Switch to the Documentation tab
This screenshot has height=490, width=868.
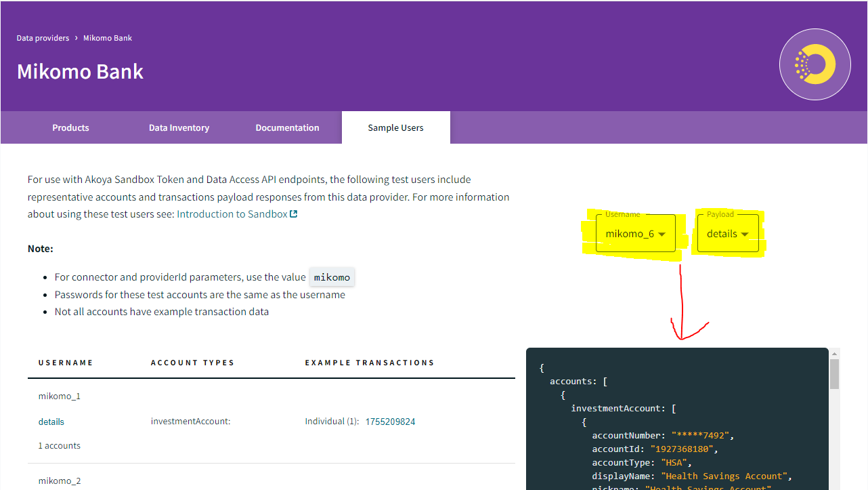287,127
